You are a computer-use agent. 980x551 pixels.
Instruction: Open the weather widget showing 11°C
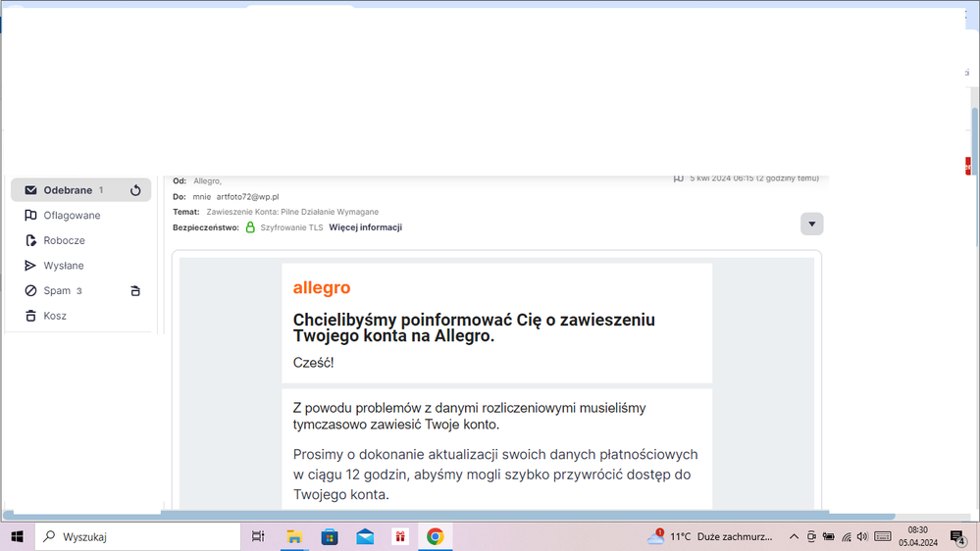(x=710, y=536)
